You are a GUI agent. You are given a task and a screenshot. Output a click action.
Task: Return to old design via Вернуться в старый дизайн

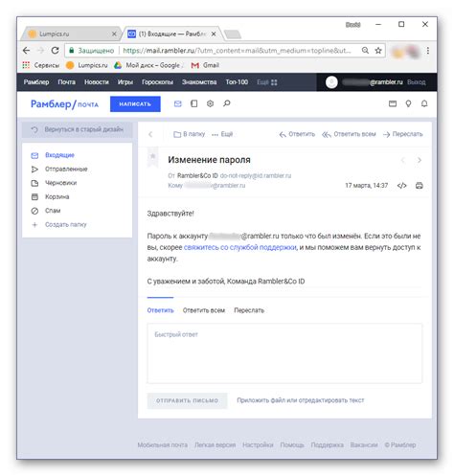[x=77, y=129]
